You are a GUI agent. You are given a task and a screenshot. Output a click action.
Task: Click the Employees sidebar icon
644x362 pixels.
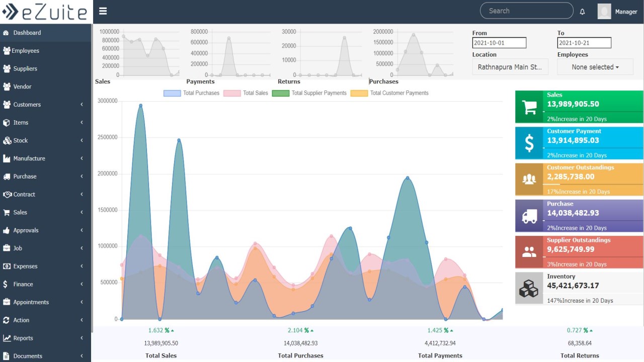pos(7,51)
